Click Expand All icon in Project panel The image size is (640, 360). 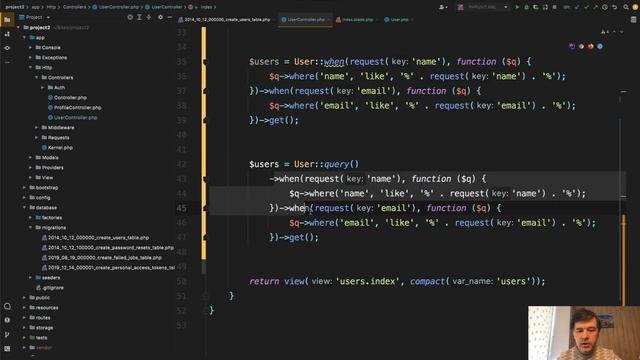click(x=139, y=17)
